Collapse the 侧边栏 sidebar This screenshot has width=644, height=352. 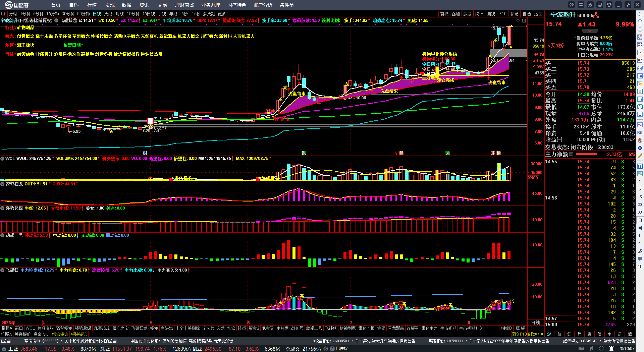pyautogui.click(x=536, y=334)
